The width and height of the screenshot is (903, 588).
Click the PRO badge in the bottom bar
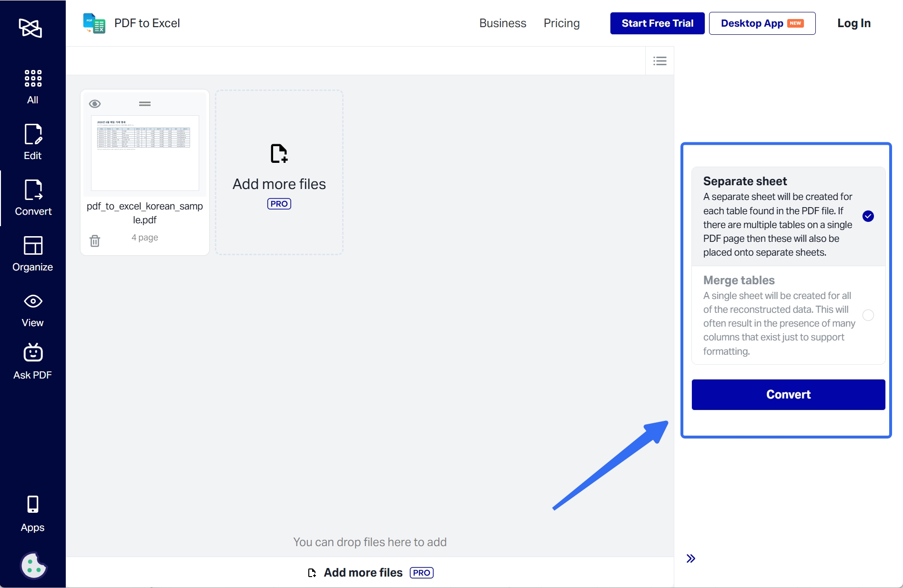[421, 573]
